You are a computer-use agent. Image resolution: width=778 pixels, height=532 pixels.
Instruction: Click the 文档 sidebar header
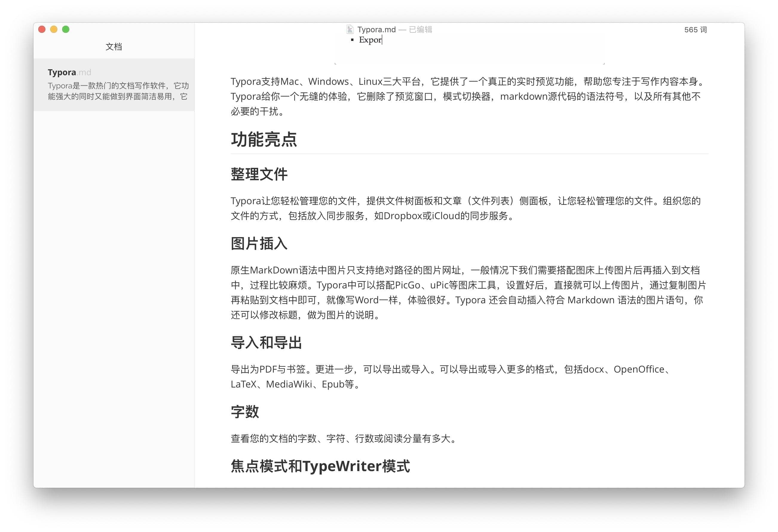[x=114, y=47]
